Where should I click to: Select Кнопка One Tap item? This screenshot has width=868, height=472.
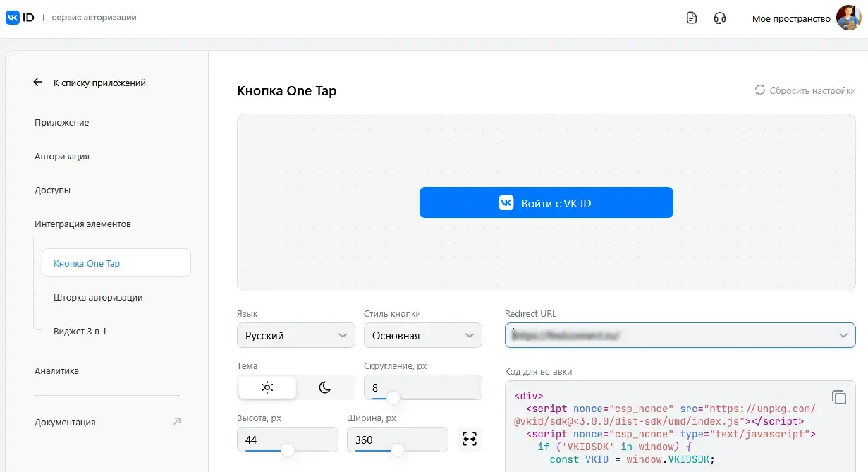pos(116,263)
